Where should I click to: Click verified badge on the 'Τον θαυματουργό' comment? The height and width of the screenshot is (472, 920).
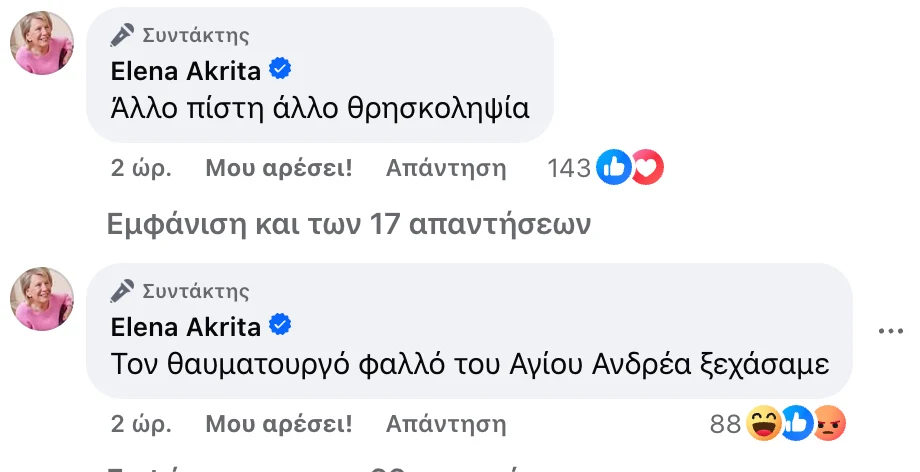pos(282,325)
